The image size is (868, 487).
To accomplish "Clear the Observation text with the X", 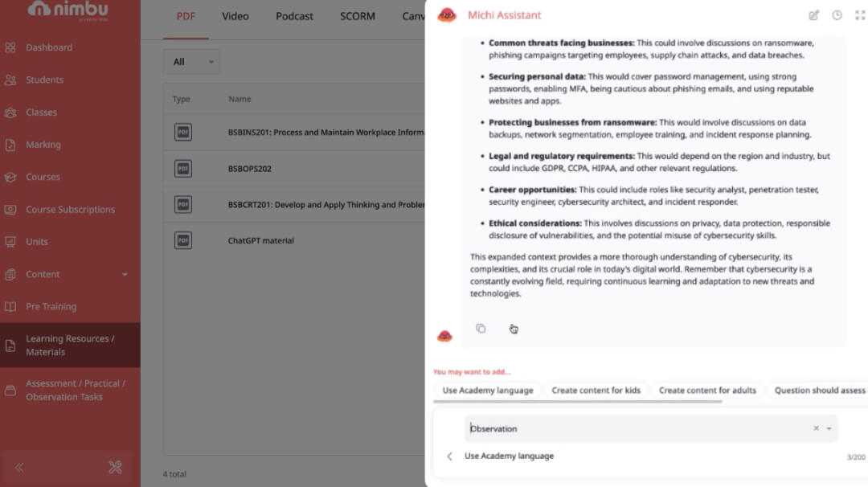I will [x=817, y=428].
